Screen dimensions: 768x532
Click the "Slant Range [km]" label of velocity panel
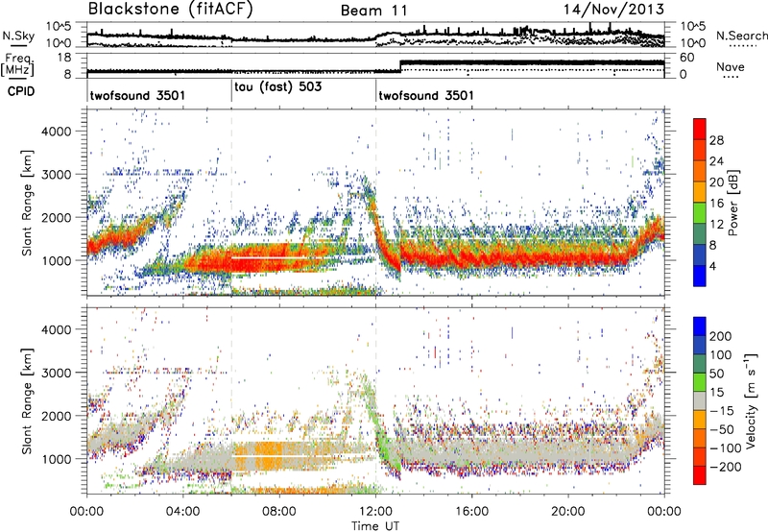(x=27, y=400)
